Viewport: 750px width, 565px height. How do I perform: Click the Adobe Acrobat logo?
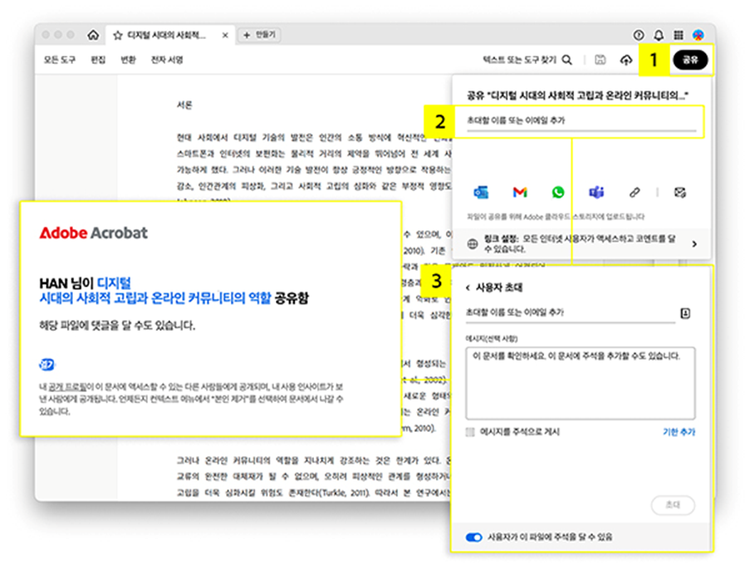pyautogui.click(x=93, y=233)
